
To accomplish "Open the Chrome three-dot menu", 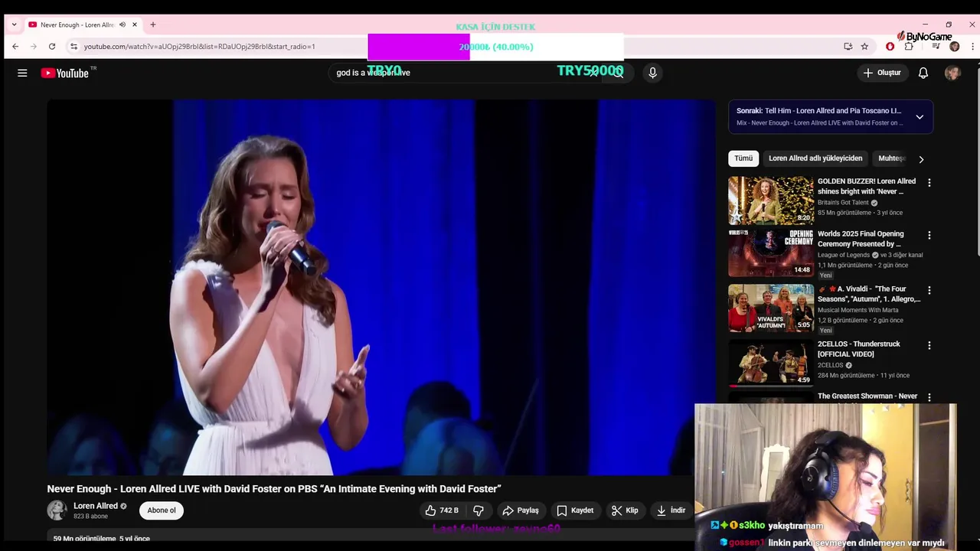I will click(972, 47).
